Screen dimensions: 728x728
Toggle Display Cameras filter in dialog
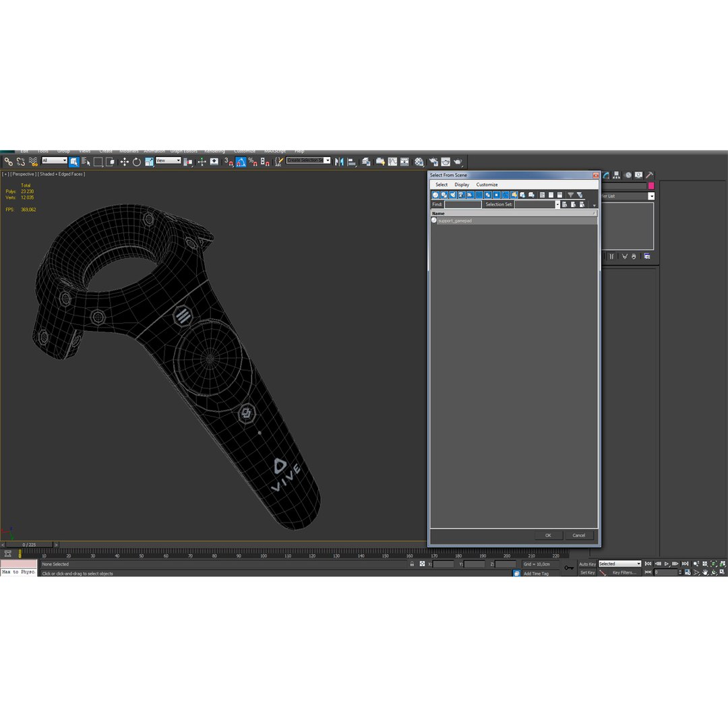point(462,195)
